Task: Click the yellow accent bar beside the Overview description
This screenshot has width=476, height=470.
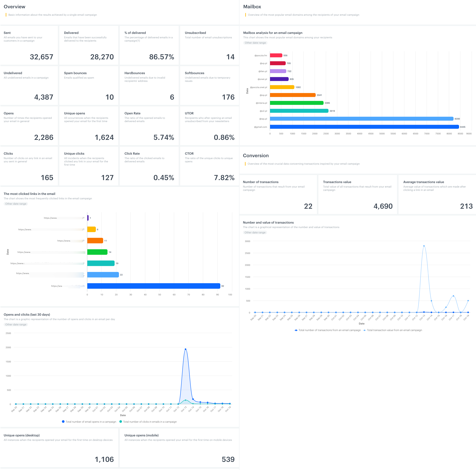Action: click(6, 15)
